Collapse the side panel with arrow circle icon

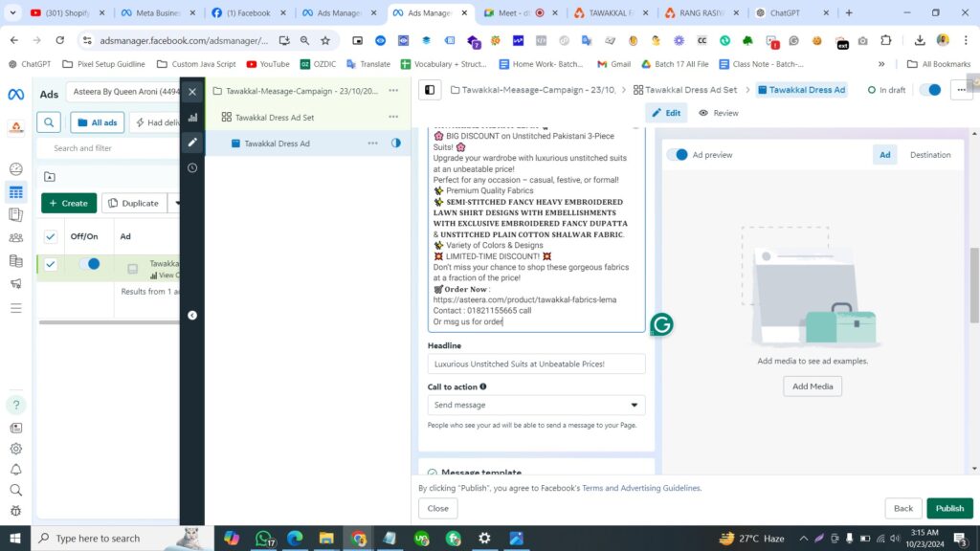[192, 316]
